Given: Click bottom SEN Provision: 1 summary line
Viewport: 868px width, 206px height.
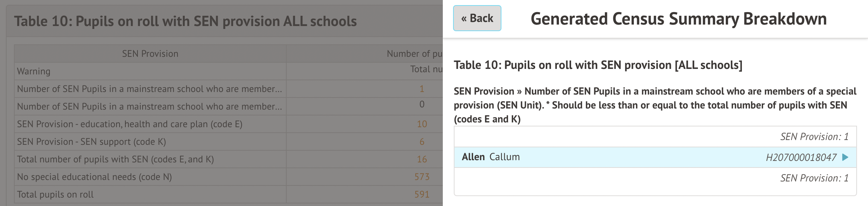Looking at the screenshot, I should pyautogui.click(x=814, y=178).
